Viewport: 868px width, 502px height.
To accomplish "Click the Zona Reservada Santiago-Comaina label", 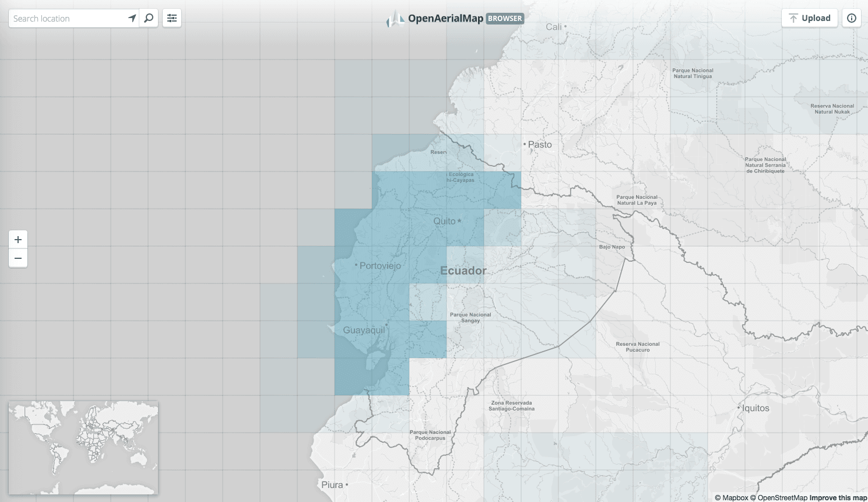I will (511, 406).
